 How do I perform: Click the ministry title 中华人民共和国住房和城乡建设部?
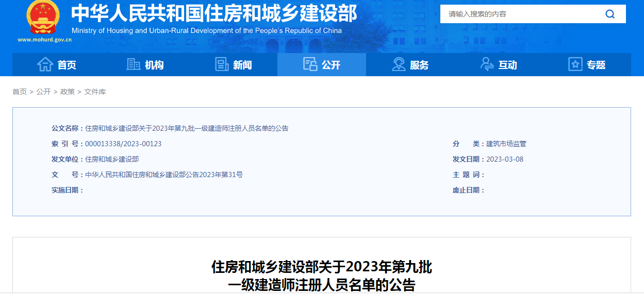(214, 13)
